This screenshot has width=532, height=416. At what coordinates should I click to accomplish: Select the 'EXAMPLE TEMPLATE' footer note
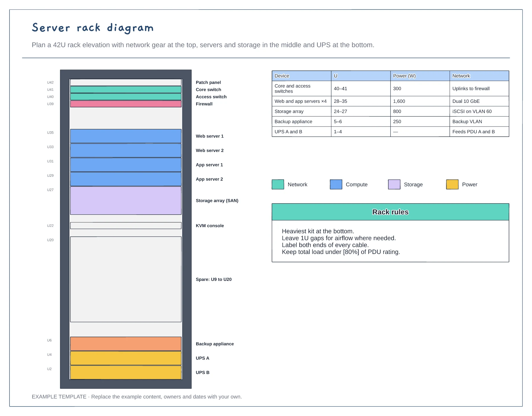pos(137,397)
